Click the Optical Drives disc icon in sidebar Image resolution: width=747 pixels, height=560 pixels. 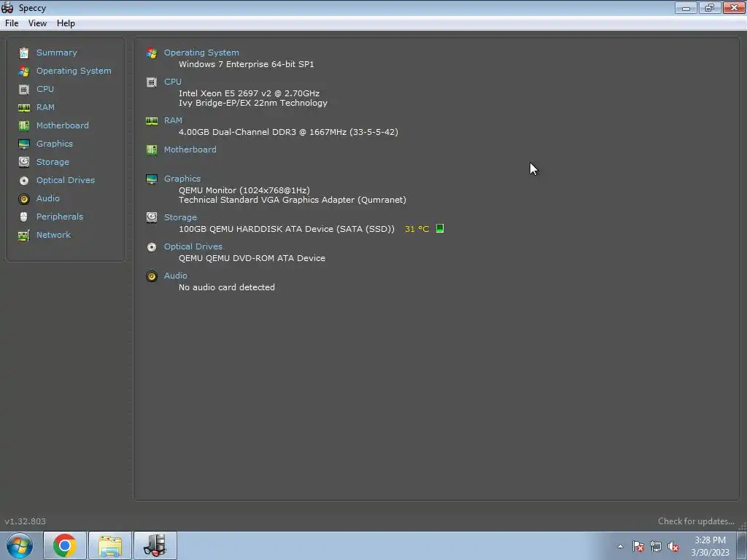24,181
